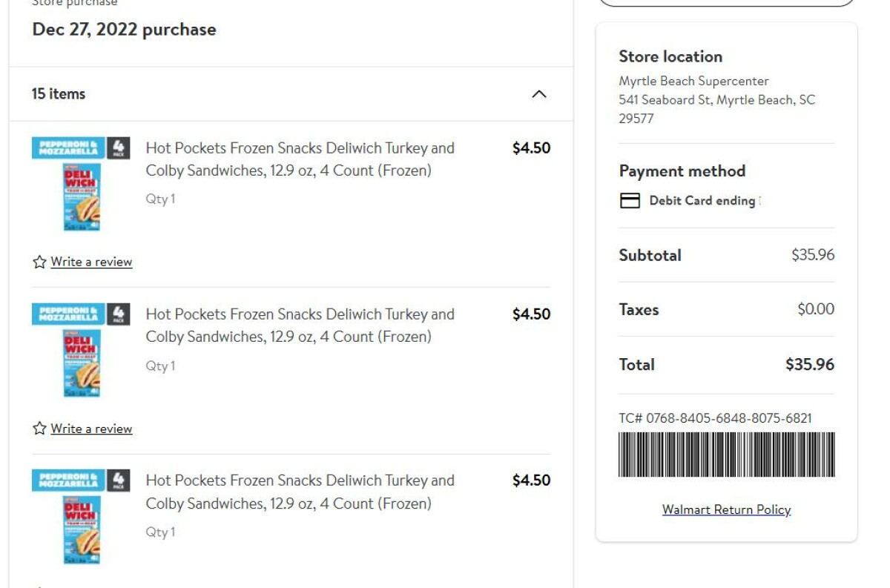
Task: Click the Myrtle Beach Supercenter store address
Action: (x=716, y=99)
